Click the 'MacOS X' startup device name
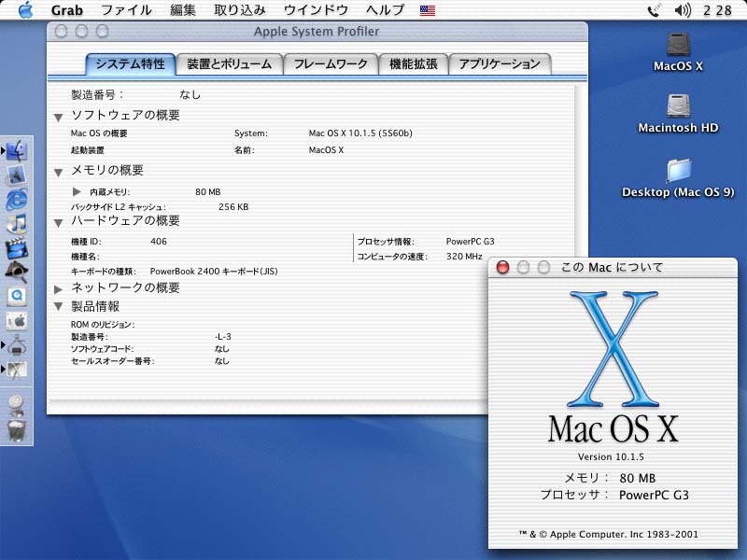This screenshot has width=747, height=560. click(326, 150)
